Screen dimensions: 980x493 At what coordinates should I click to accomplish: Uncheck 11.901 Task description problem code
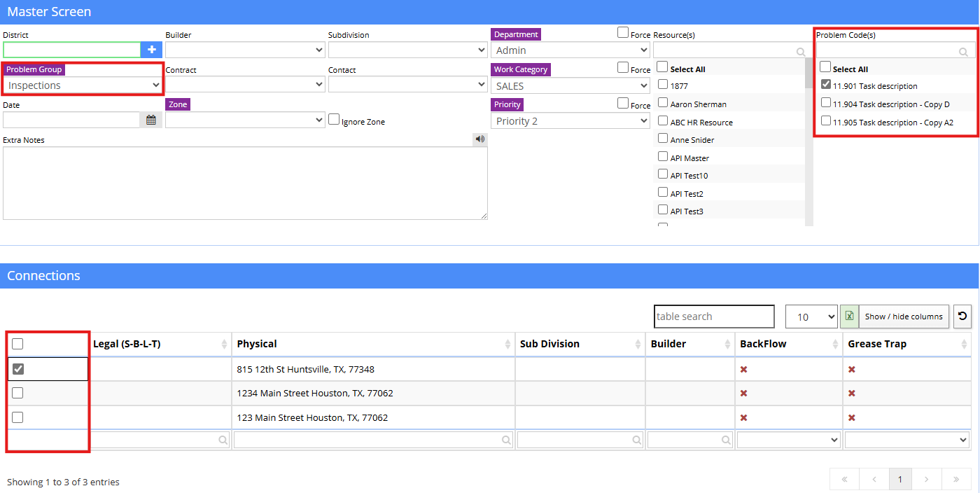[x=826, y=84]
